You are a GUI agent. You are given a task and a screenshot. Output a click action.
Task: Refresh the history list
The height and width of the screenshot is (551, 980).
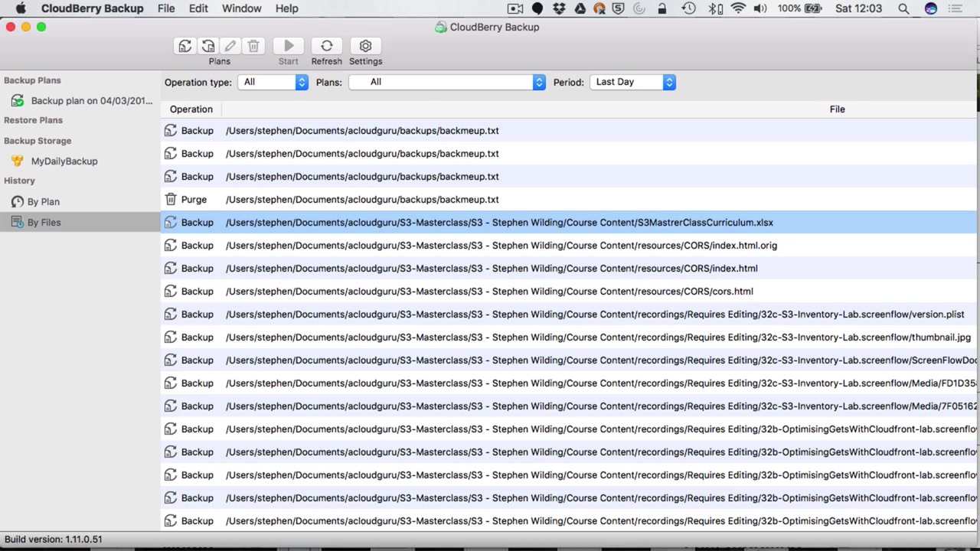point(327,47)
